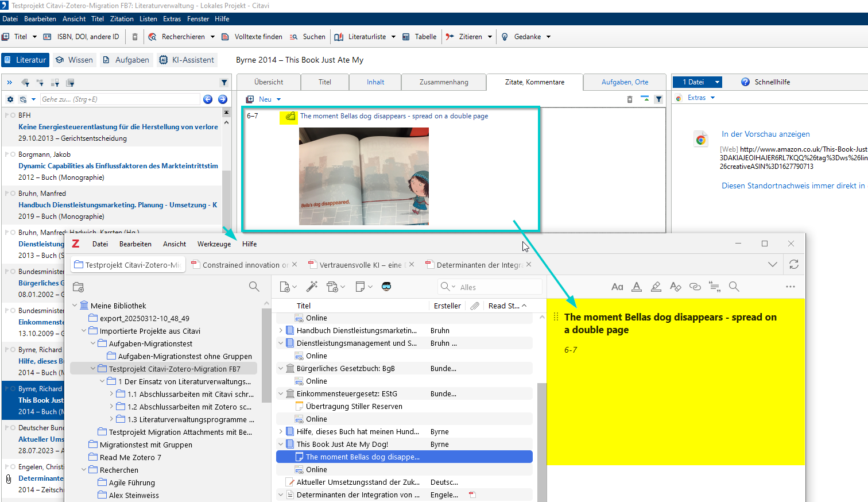Open the Extras menu in Citavi menu bar
Image resolution: width=868 pixels, height=502 pixels.
coord(172,19)
